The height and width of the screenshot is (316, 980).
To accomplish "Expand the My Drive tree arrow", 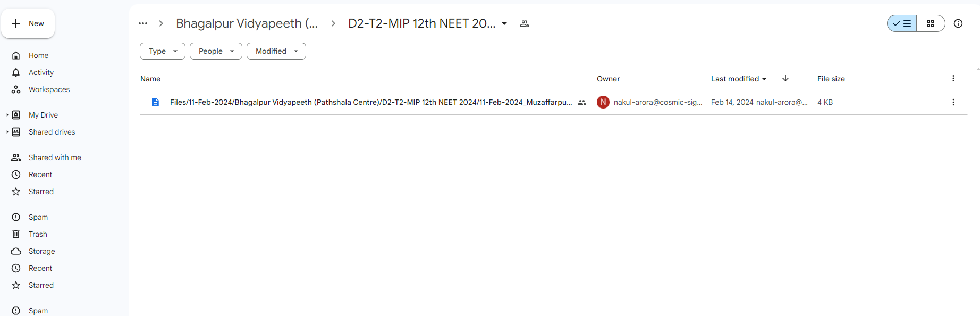I will (x=7, y=115).
